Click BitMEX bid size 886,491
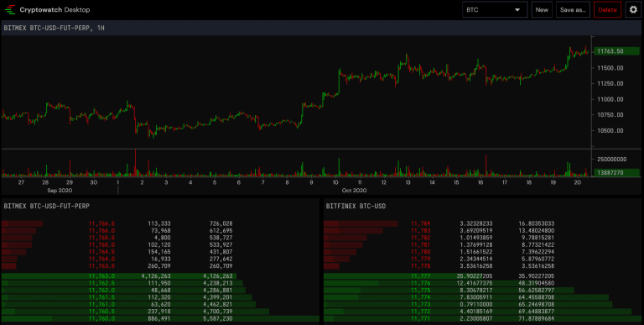644x325 pixels. click(159, 318)
